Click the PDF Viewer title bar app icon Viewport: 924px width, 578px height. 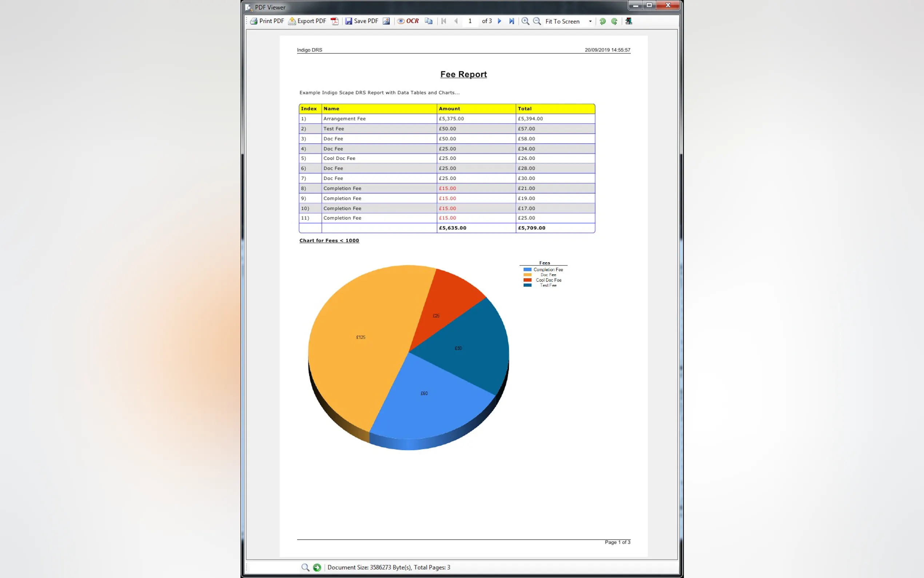249,7
